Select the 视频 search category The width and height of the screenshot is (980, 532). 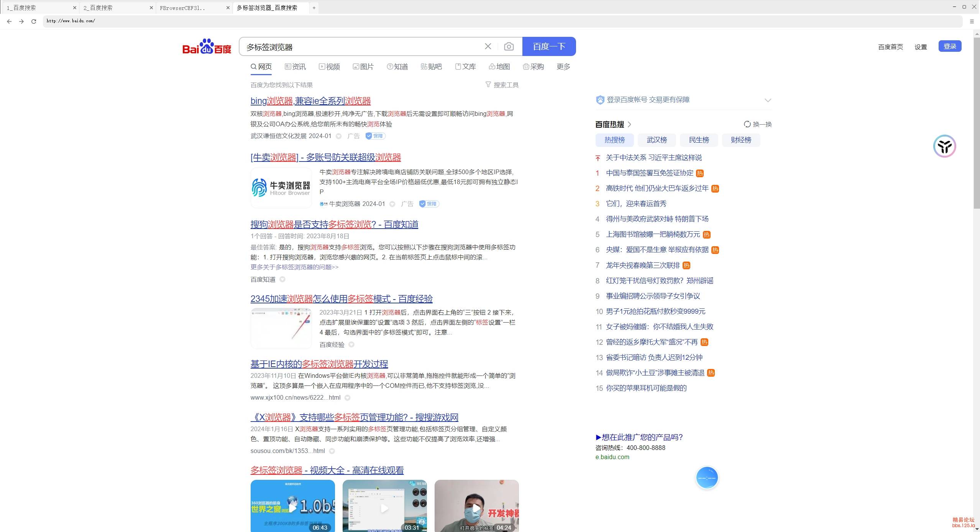[x=329, y=67]
